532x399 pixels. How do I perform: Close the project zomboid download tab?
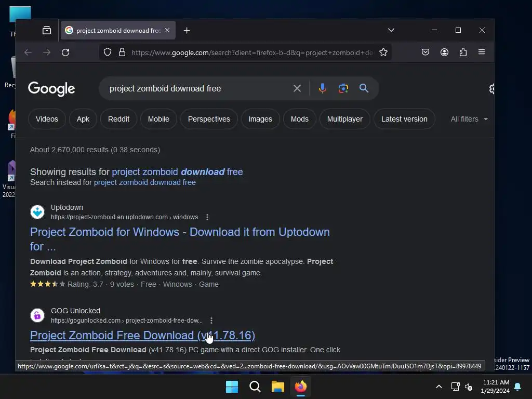point(167,30)
